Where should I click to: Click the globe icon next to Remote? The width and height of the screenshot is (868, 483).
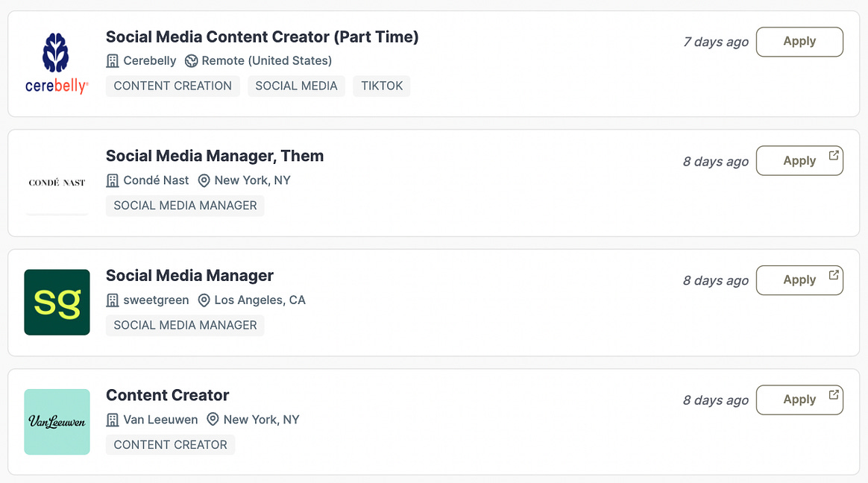192,61
